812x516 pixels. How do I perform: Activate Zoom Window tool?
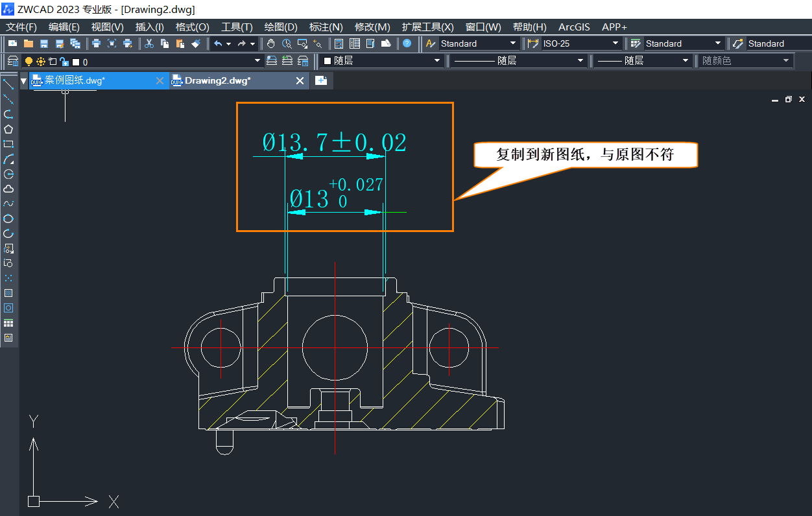(302, 43)
